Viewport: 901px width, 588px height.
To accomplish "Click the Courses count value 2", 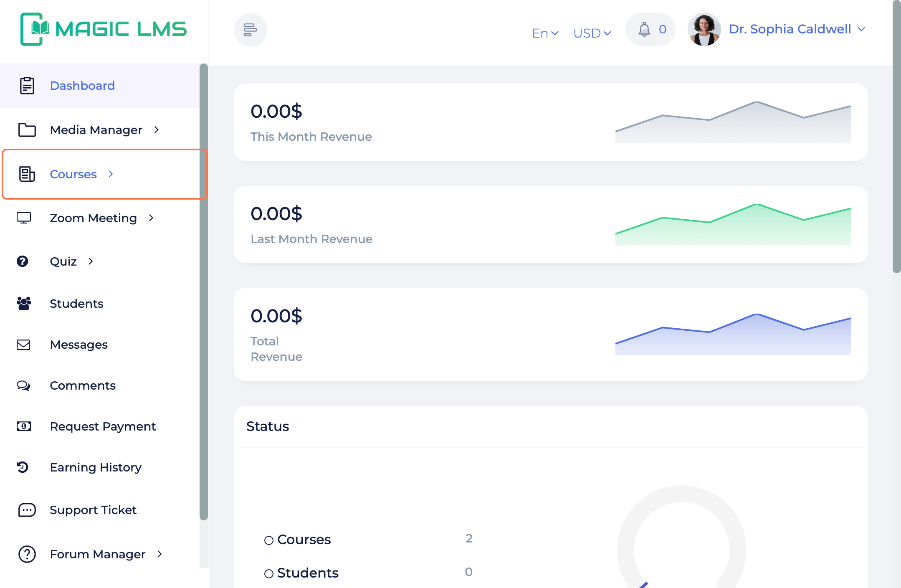I will click(469, 539).
